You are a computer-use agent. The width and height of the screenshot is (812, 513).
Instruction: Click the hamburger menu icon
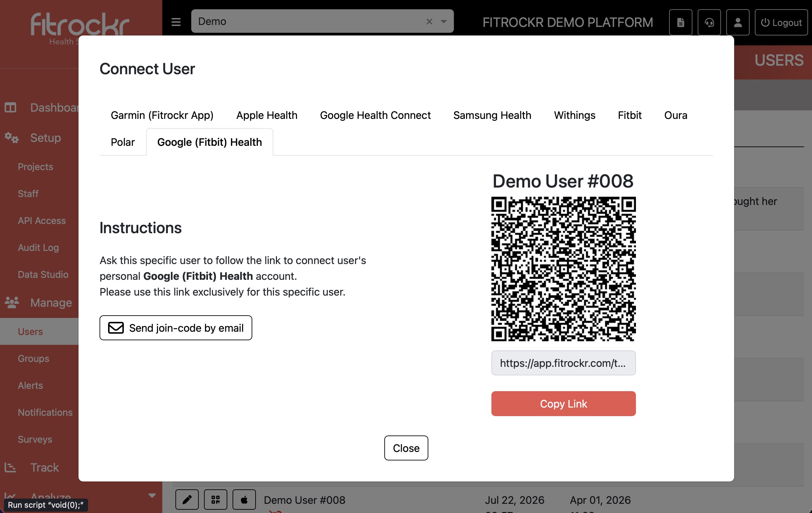[x=176, y=22]
